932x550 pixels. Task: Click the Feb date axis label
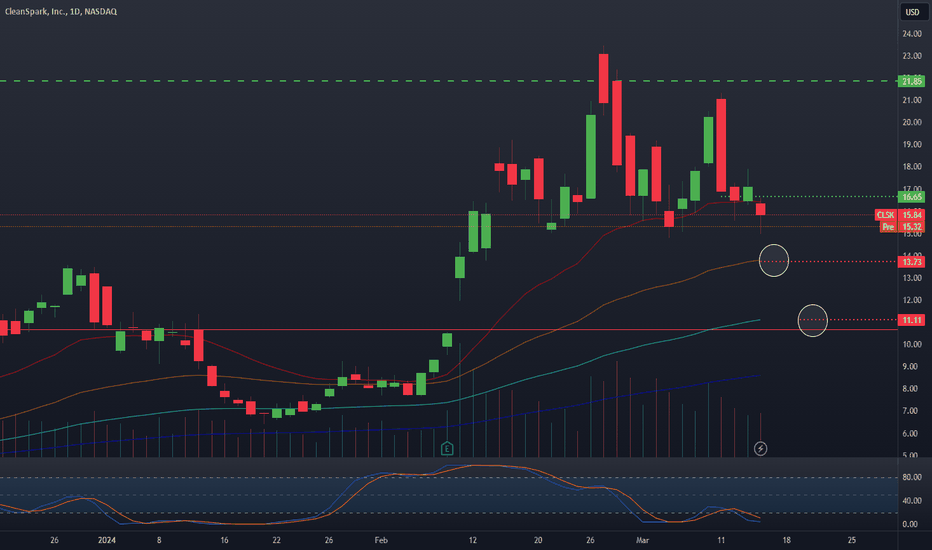(381, 540)
